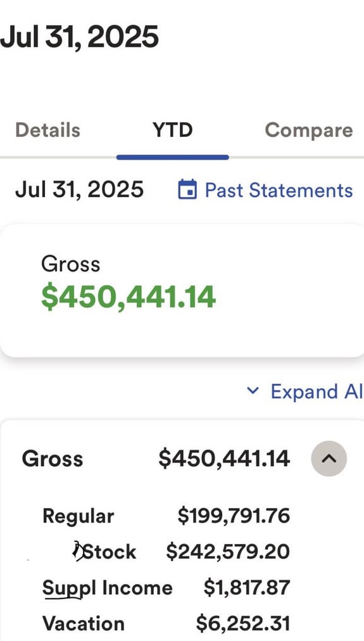The width and height of the screenshot is (364, 641).
Task: Click the $199,791.76 regular amount
Action: coord(234,516)
